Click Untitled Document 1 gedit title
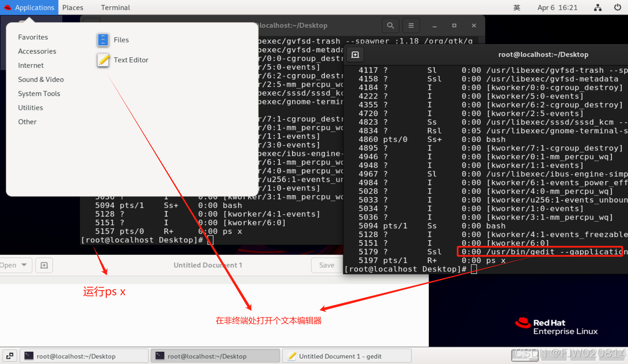The height and width of the screenshot is (364, 628). [x=208, y=265]
